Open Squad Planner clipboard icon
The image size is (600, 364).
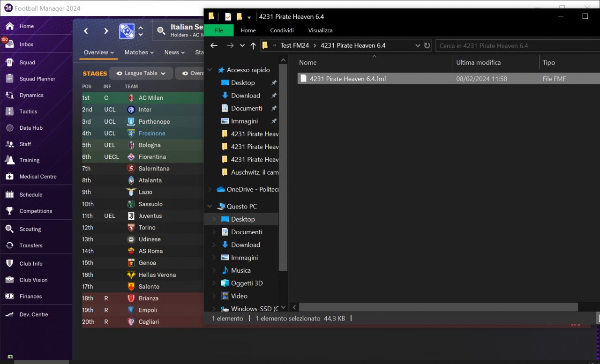coord(9,79)
